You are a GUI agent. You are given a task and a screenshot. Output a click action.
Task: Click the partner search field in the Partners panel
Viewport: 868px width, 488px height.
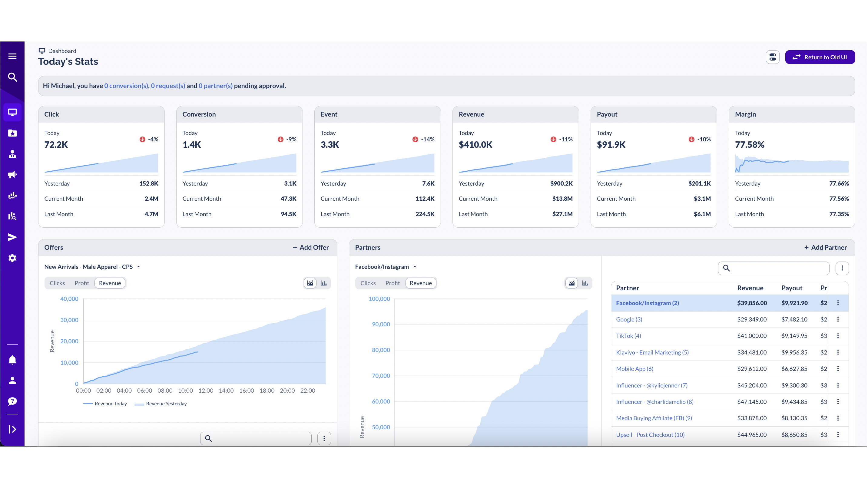[773, 268]
